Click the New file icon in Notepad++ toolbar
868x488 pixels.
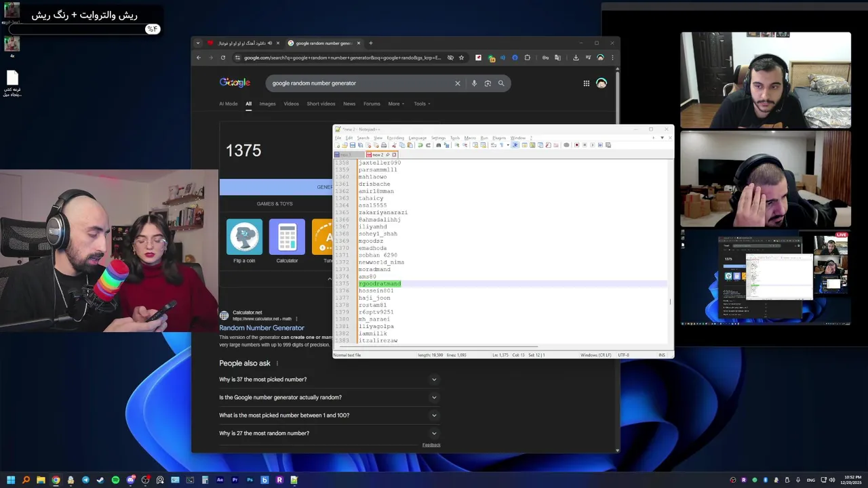coord(337,145)
